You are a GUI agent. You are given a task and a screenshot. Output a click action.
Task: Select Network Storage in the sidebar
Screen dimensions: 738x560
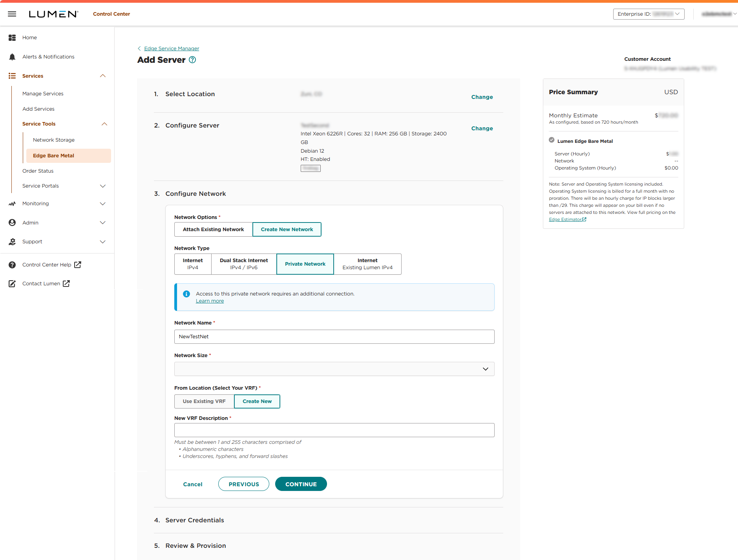54,140
